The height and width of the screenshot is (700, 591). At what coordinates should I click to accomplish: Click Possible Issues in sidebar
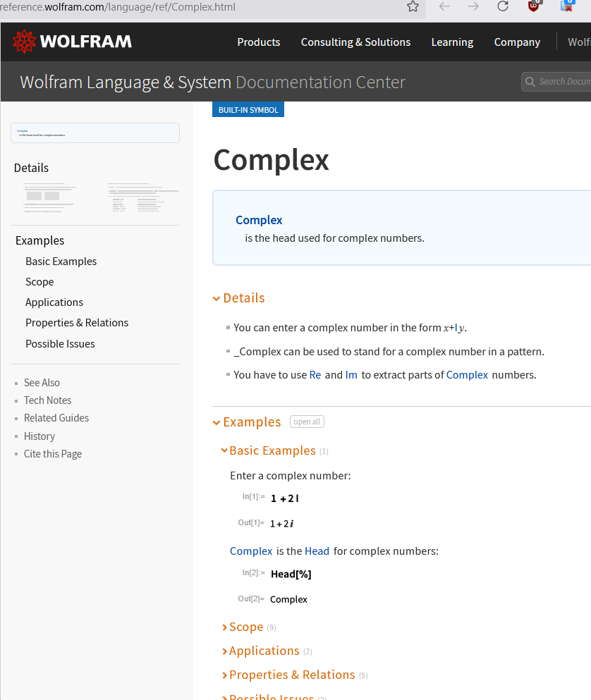(60, 344)
